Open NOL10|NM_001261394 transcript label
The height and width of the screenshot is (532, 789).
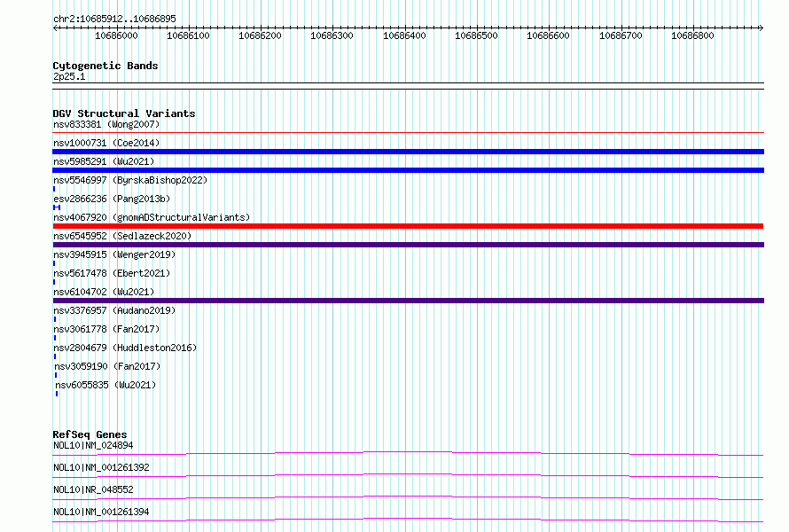[x=101, y=512]
